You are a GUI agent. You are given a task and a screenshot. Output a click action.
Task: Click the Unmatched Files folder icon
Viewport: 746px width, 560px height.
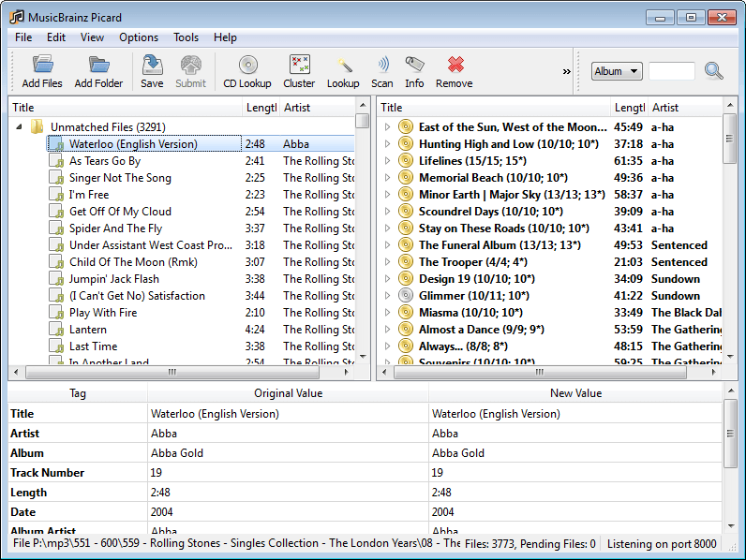[37, 127]
